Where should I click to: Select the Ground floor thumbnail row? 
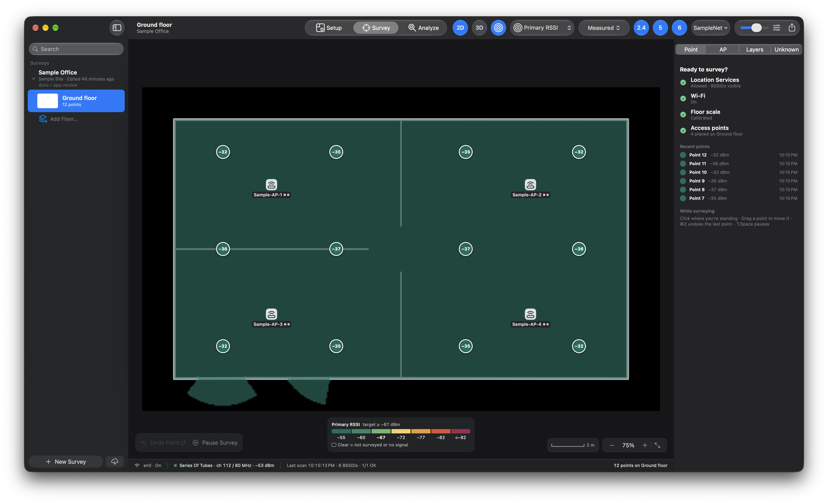coord(76,101)
